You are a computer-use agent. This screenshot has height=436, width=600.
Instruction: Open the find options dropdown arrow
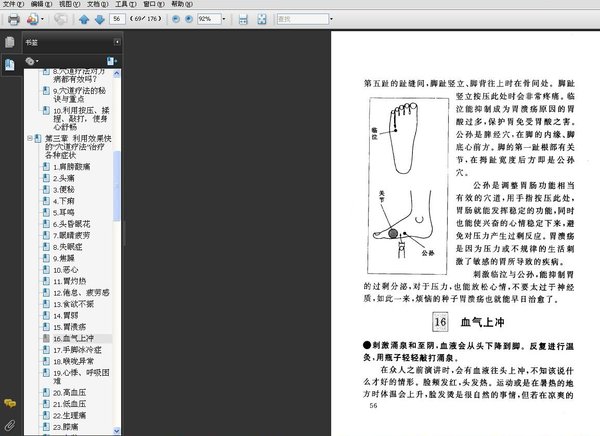[331, 19]
